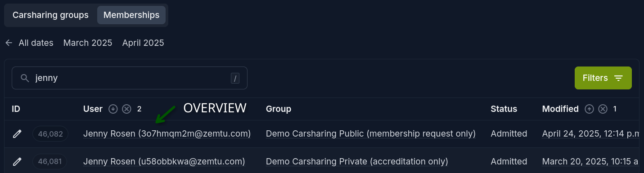This screenshot has width=644, height=173.
Task: Clear Modified column sort with X icon
Action: click(x=603, y=109)
